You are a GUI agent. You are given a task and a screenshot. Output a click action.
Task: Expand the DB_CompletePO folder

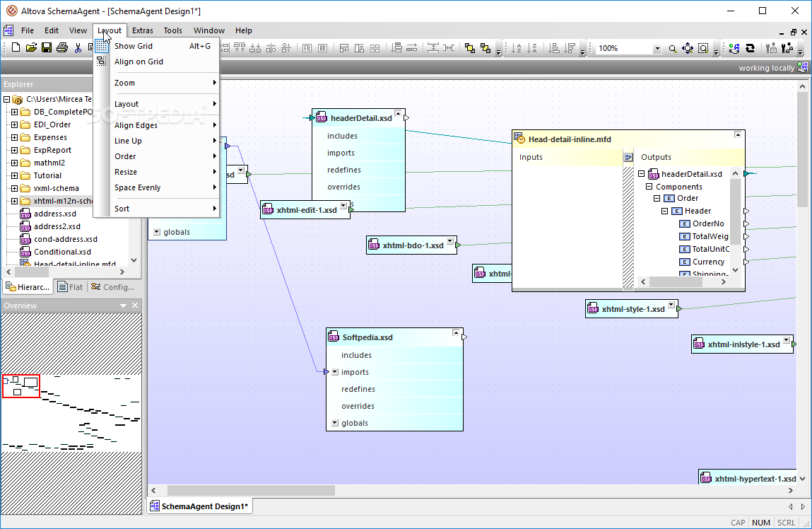click(x=15, y=112)
